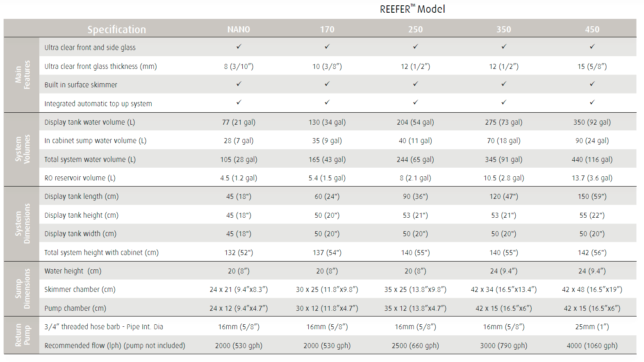Click the 450 automatic top up checkmark
The height and width of the screenshot is (362, 644).
coord(592,102)
